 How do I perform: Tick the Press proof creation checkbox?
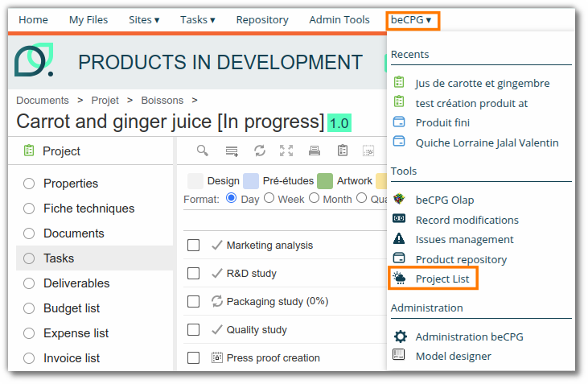coord(193,357)
